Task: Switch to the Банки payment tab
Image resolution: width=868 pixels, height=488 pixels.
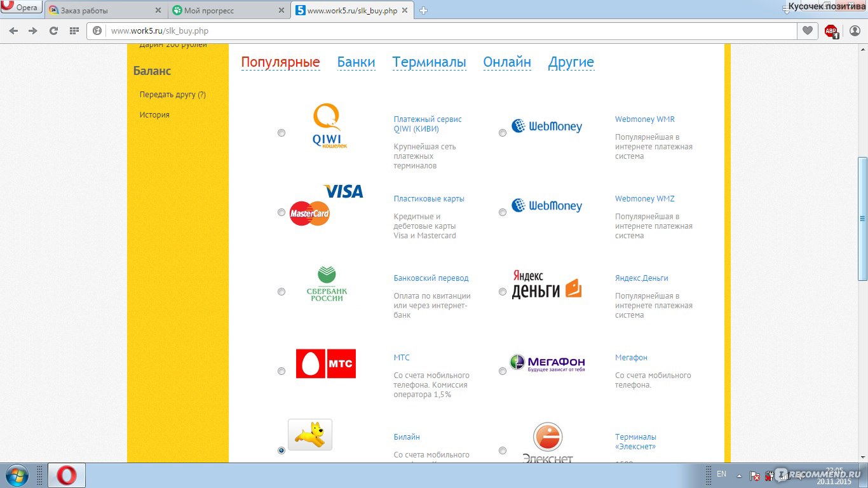Action: coord(356,62)
